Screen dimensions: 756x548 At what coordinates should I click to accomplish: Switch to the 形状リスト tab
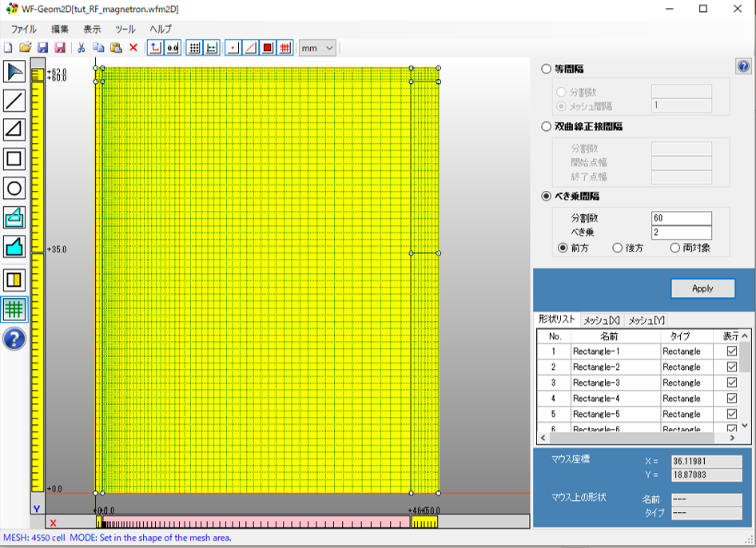556,319
